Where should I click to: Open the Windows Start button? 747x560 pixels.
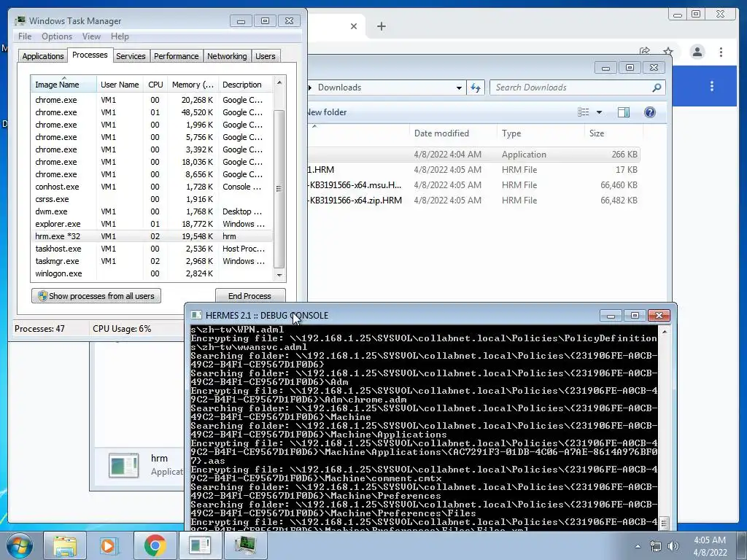[x=20, y=545]
